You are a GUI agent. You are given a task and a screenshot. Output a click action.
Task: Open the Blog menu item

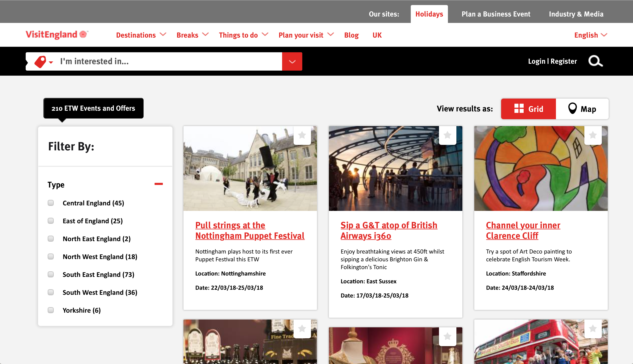351,35
